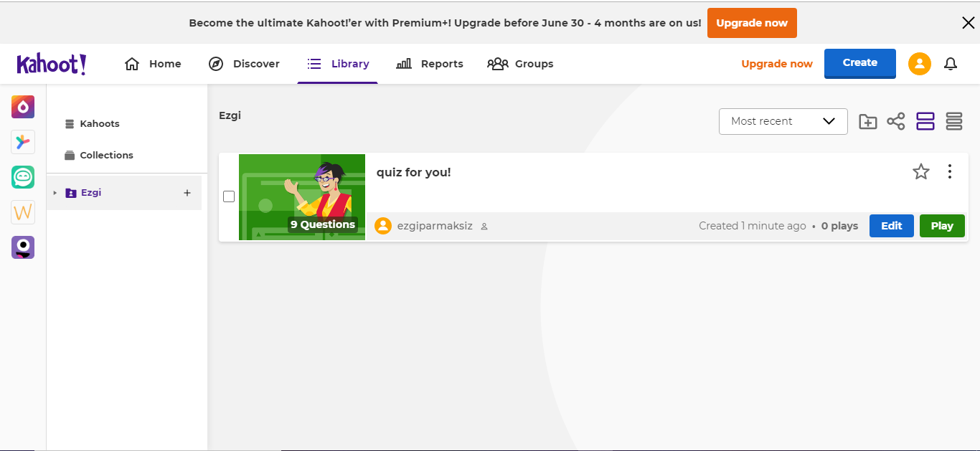Switch to the compact list view
This screenshot has height=451, width=980.
tap(954, 121)
